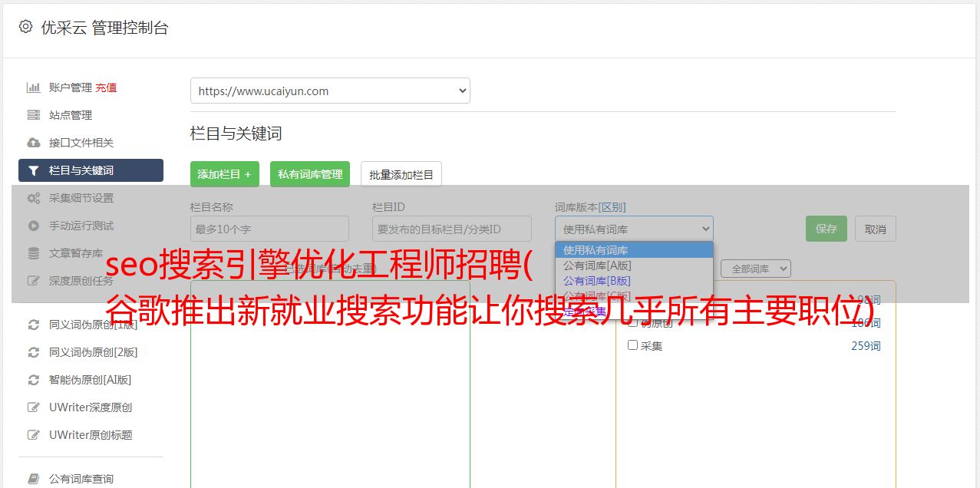The width and height of the screenshot is (980, 488).
Task: Choose 使用私有词库 in the dropdown list
Action: click(x=634, y=250)
